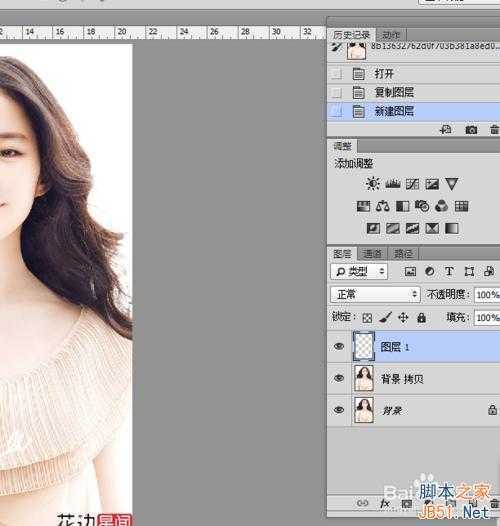Click the lock icon on 背景 layer
The width and height of the screenshot is (500, 526).
pos(492,410)
